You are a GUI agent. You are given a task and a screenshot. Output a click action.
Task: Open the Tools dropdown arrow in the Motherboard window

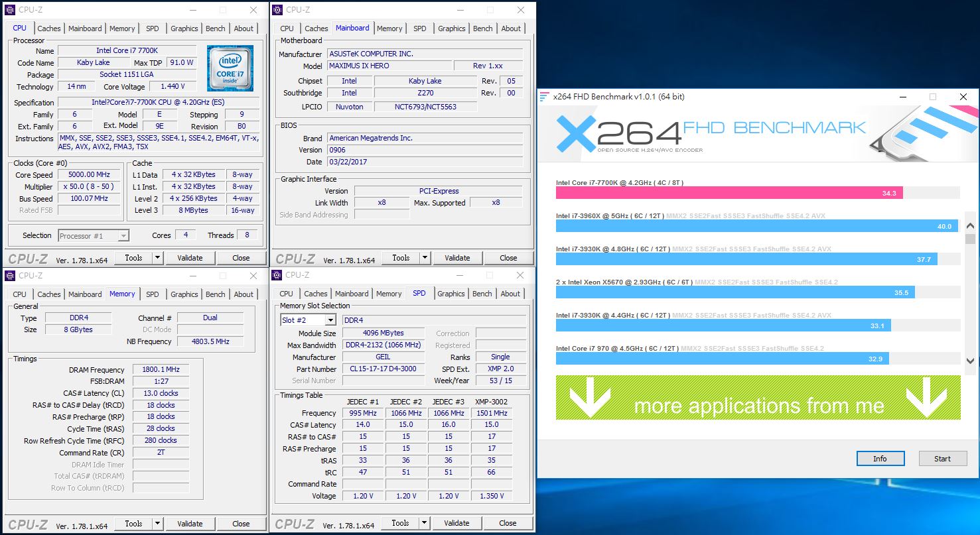(425, 258)
